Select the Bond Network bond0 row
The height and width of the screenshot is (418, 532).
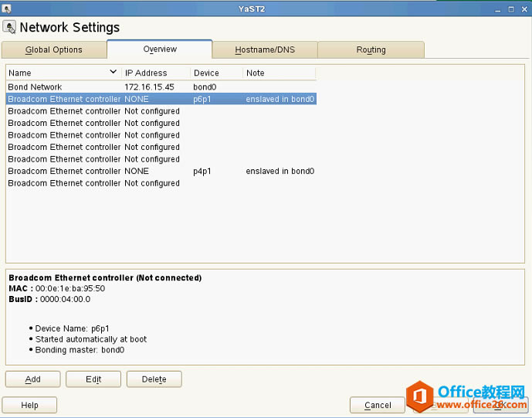(161, 87)
